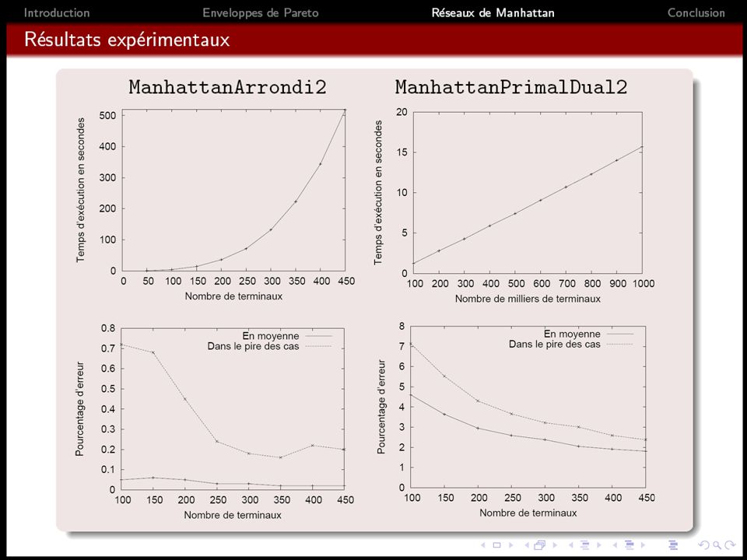
Task: Click the section navigation icon
Action: (x=629, y=544)
